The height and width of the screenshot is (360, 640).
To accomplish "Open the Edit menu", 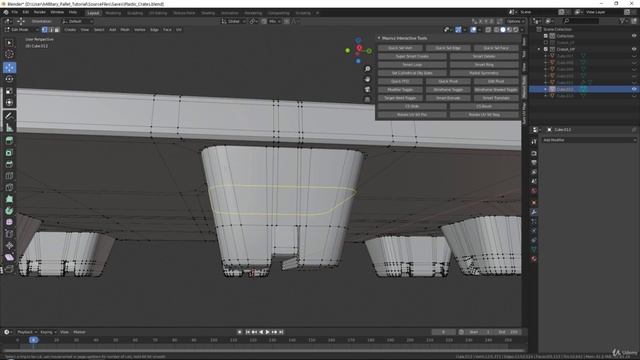I will pyautogui.click(x=26, y=12).
